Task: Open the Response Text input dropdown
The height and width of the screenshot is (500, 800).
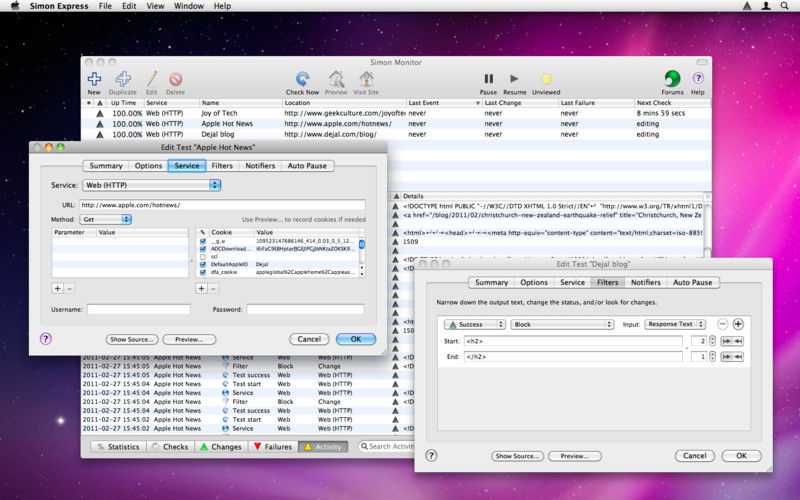Action: pos(675,324)
